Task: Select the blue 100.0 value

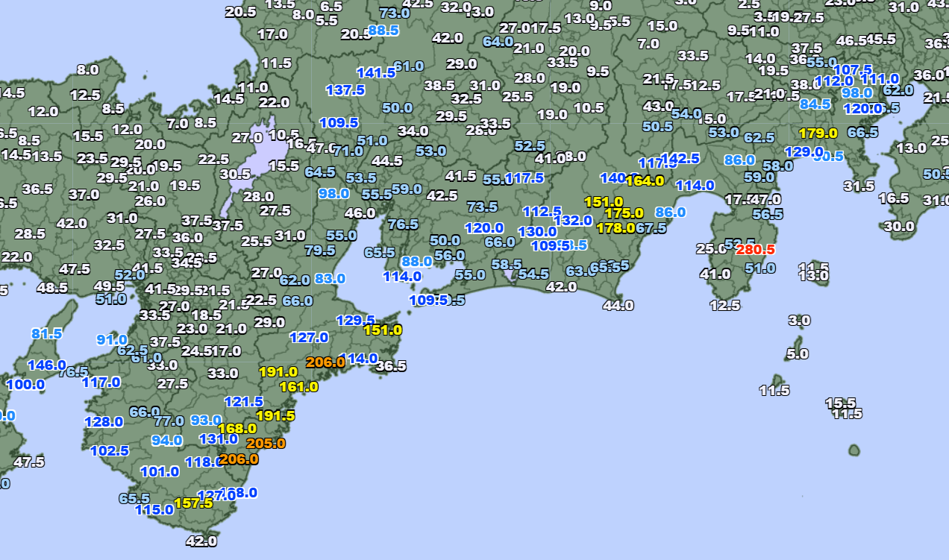Action: 25,385
